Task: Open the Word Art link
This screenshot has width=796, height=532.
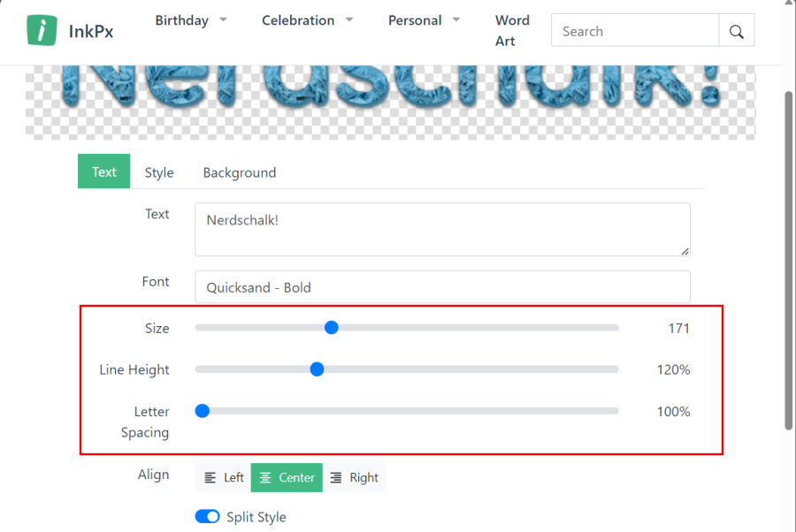Action: [x=512, y=30]
